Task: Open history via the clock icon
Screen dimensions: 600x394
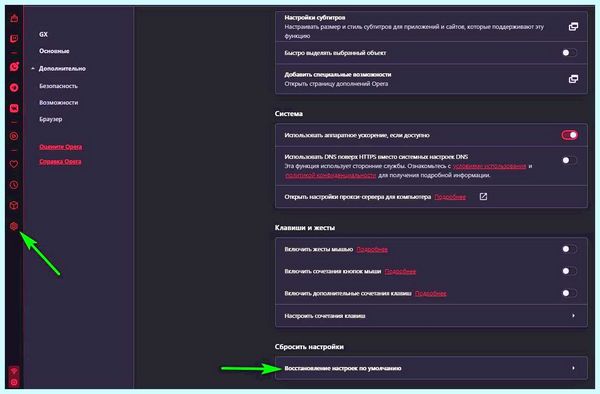Action: [x=14, y=185]
